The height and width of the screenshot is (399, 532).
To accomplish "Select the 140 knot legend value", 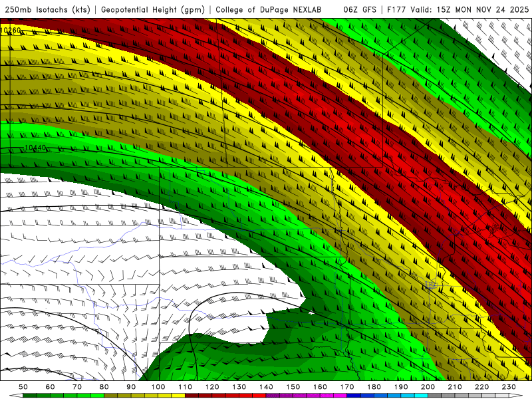I will click(x=267, y=387).
